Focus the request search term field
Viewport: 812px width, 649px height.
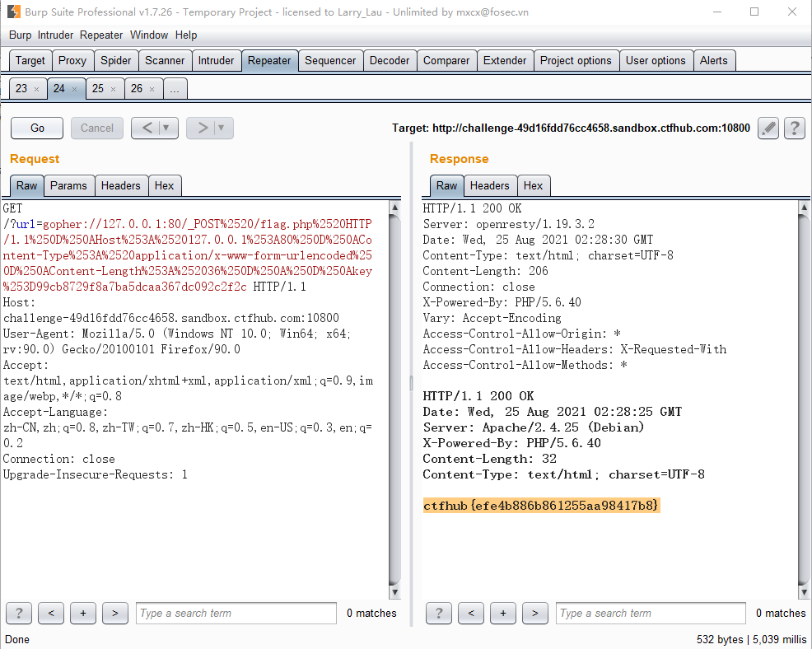point(236,614)
